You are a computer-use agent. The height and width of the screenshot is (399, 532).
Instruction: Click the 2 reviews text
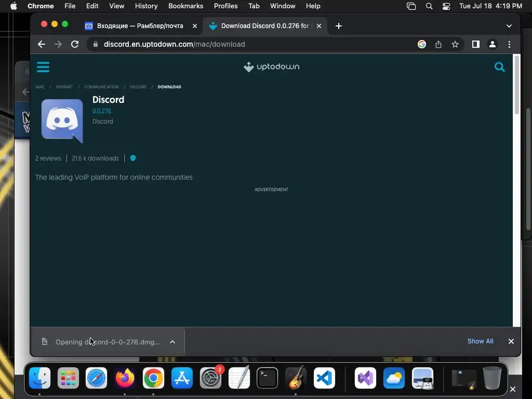coord(48,158)
